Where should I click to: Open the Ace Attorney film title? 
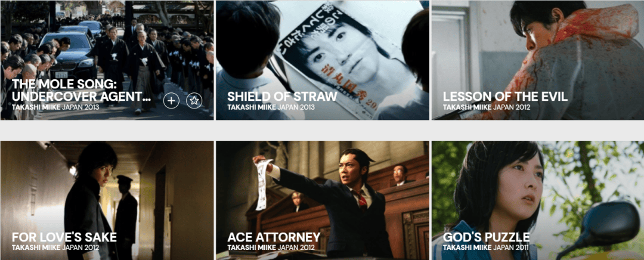pyautogui.click(x=274, y=237)
